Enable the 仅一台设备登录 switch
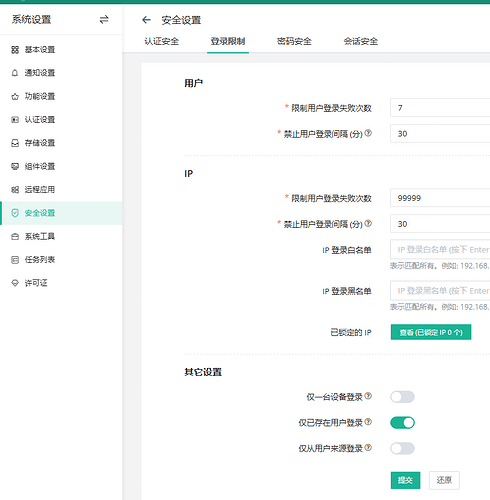 (x=402, y=397)
